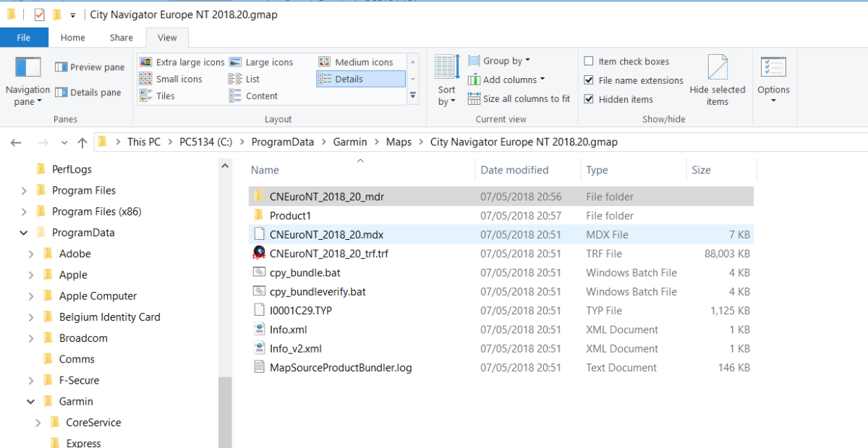Click the Properties quick access icon
The height and width of the screenshot is (448, 868).
click(x=39, y=14)
